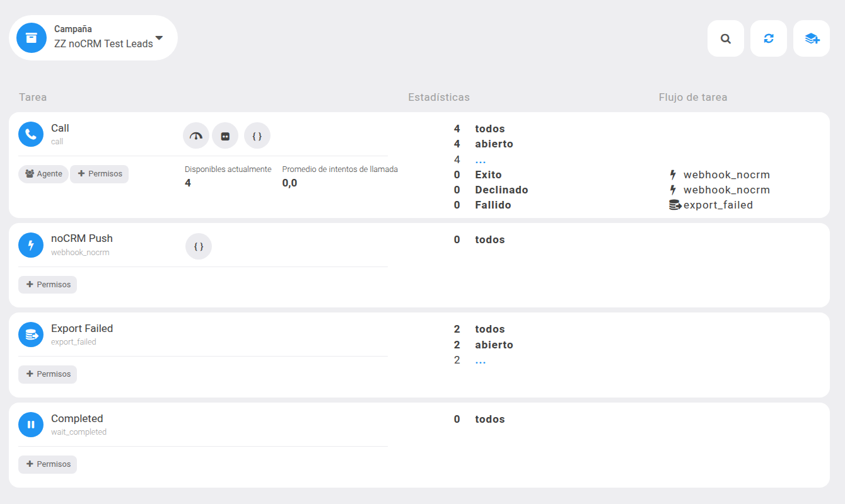Click the refresh icon button
Screen dimensions: 845x504
point(769,38)
